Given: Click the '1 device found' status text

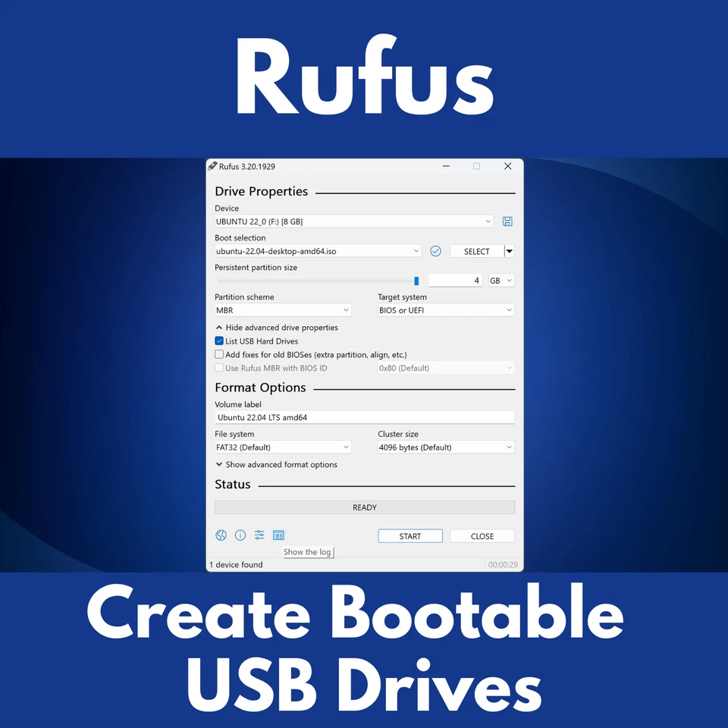Looking at the screenshot, I should coord(236,564).
